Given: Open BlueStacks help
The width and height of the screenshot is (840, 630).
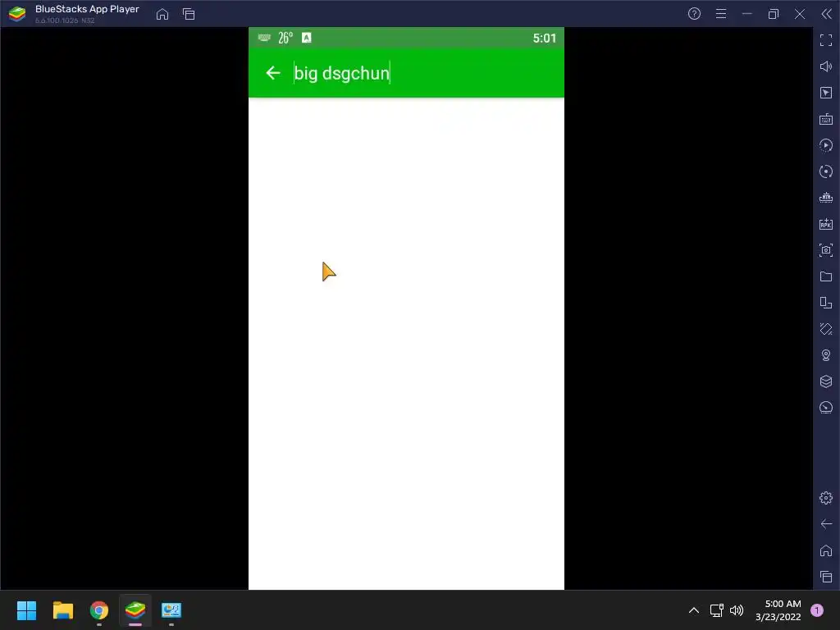Looking at the screenshot, I should click(694, 14).
